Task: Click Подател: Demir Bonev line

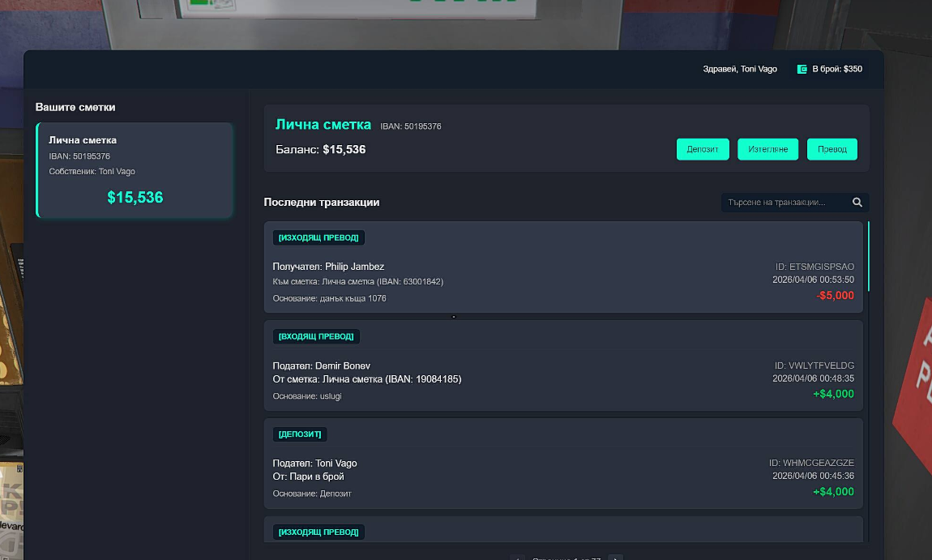Action: [321, 365]
